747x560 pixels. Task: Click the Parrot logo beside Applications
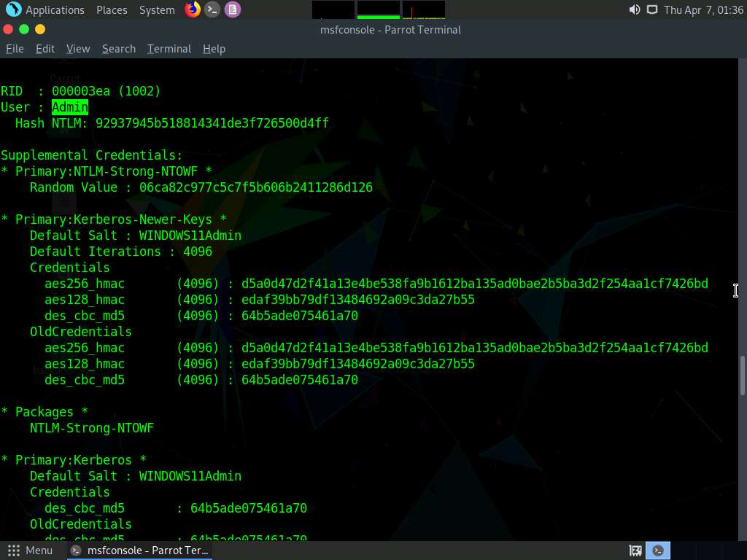click(x=13, y=9)
